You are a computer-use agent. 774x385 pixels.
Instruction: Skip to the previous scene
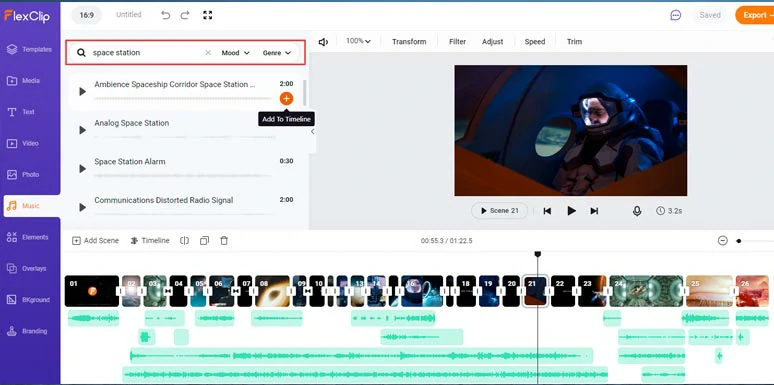click(547, 211)
